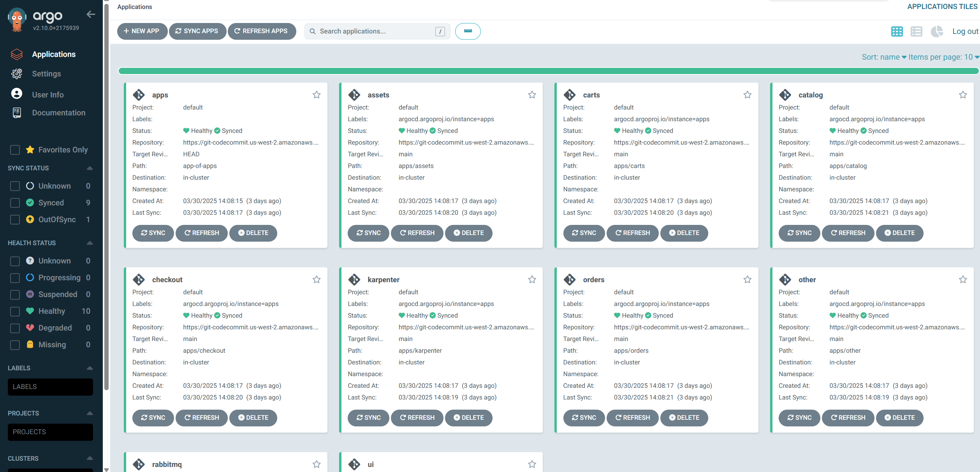Screen dimensions: 980x472
Task: Open the Items per page dropdown
Action: pos(944,57)
